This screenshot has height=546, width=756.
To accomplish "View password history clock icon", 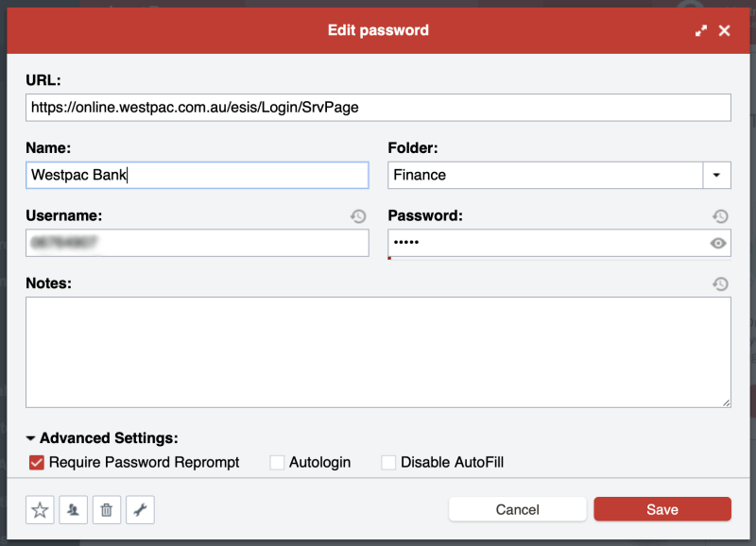I will (x=720, y=216).
